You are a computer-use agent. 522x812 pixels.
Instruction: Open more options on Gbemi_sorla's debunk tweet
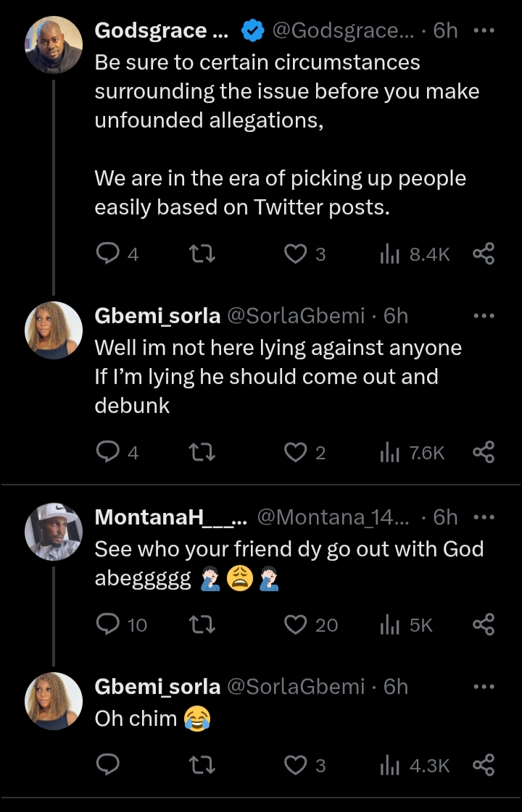(x=484, y=316)
